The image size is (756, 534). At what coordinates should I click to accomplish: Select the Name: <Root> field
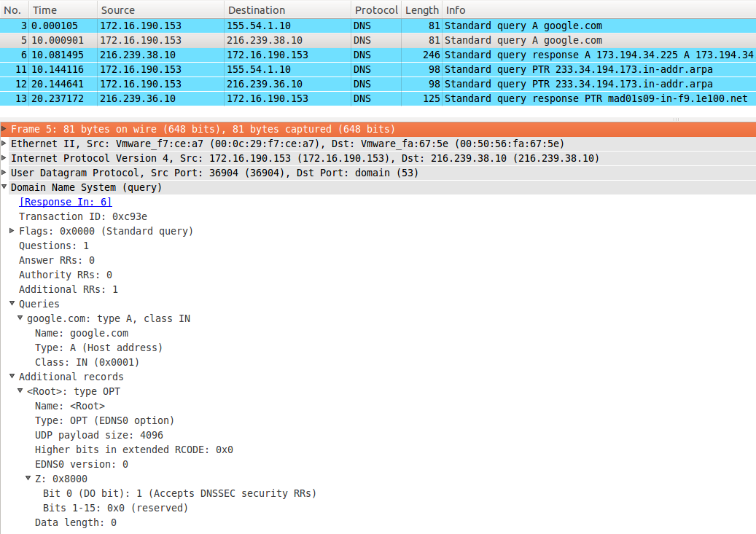tap(69, 406)
